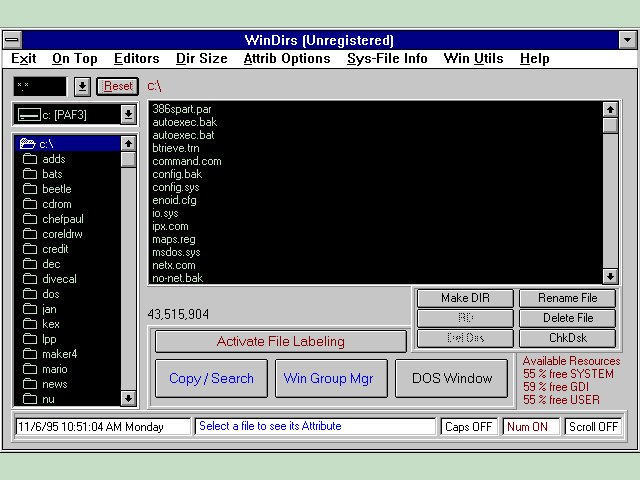Toggle Num ON status indicator

532,426
